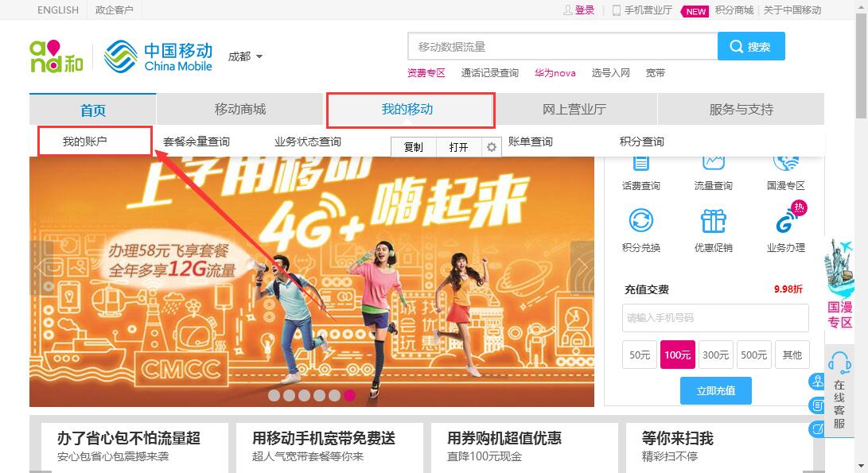868x473 pixels.
Task: Switch language via ENGLISH link
Action: (x=58, y=10)
